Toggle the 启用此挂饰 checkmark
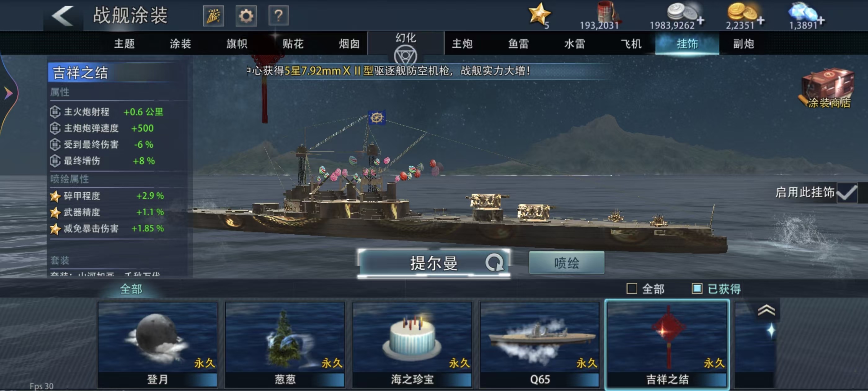Screen dimensions: 868x391 point(846,192)
